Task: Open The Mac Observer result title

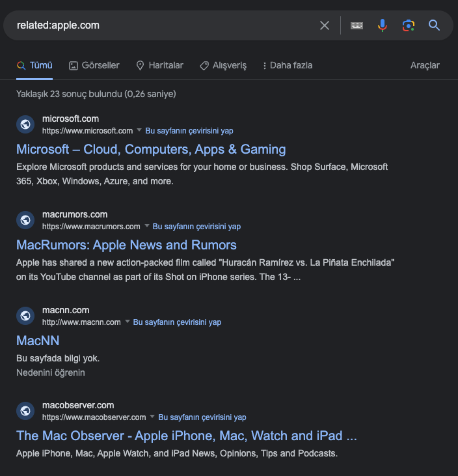Action: click(187, 436)
